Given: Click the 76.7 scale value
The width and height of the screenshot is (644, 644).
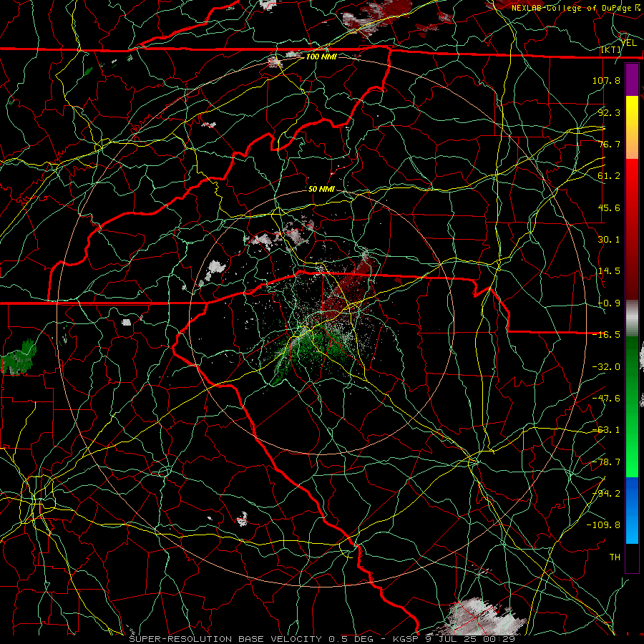Looking at the screenshot, I should (x=609, y=144).
